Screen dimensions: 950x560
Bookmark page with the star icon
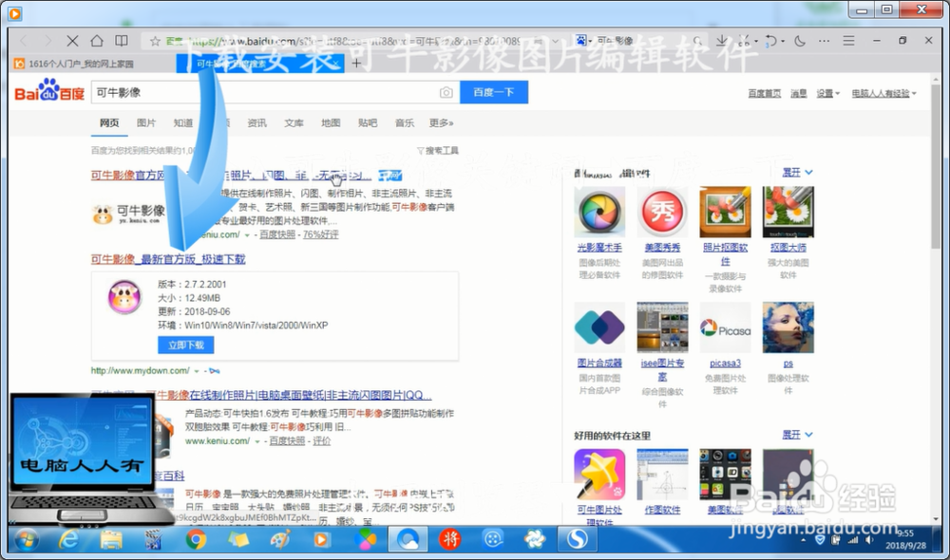tap(155, 41)
